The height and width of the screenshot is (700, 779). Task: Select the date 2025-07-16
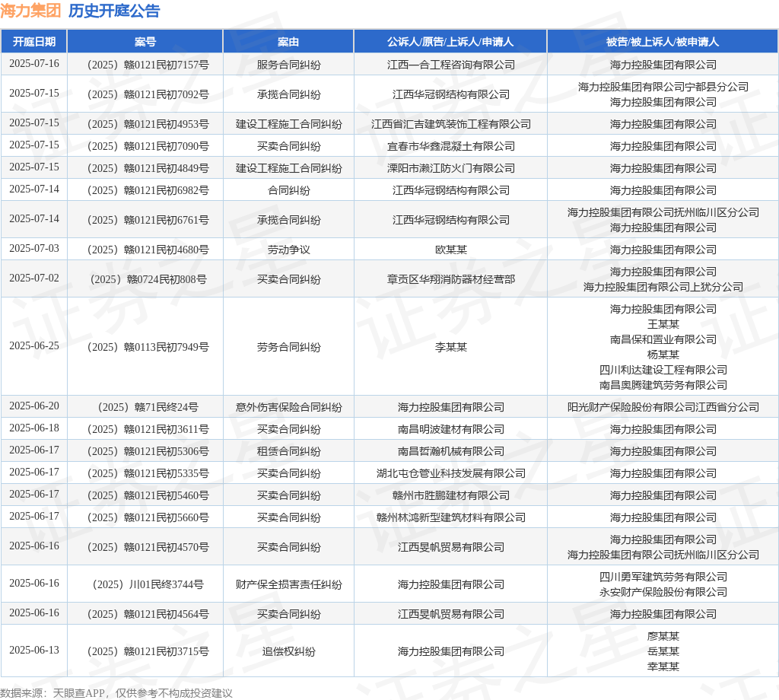(33, 64)
